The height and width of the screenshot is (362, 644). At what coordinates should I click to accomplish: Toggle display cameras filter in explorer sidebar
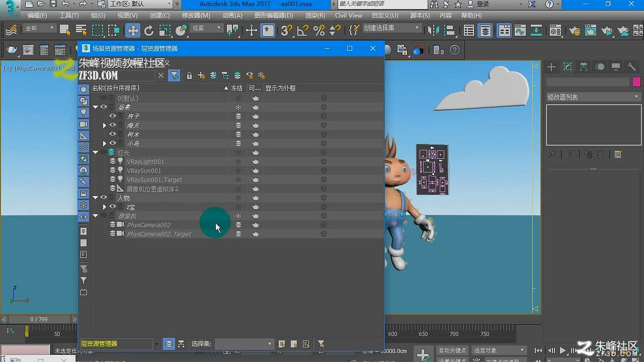pos(84,124)
